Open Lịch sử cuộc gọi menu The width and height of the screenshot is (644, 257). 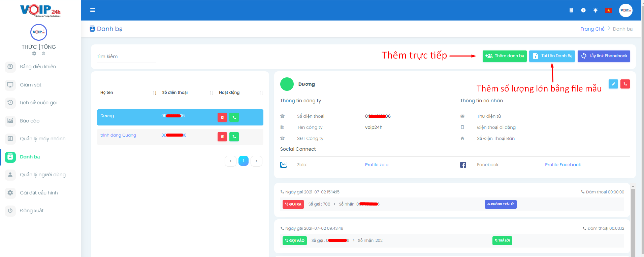[x=38, y=103]
